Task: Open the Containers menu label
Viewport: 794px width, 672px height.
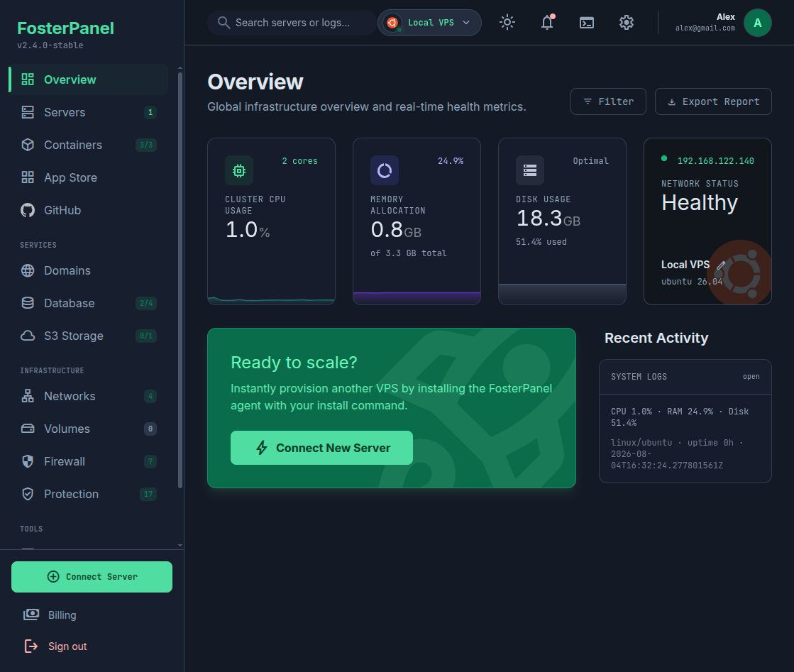Action: pos(73,145)
